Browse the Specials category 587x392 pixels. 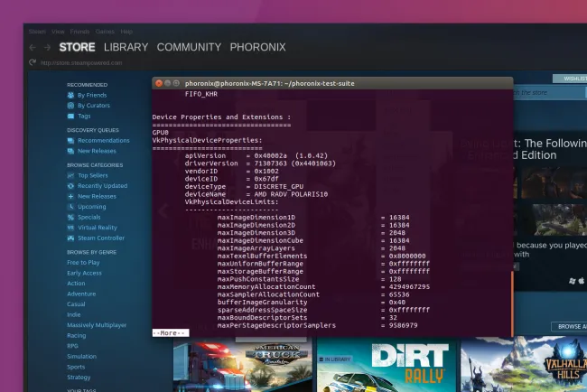coord(89,217)
